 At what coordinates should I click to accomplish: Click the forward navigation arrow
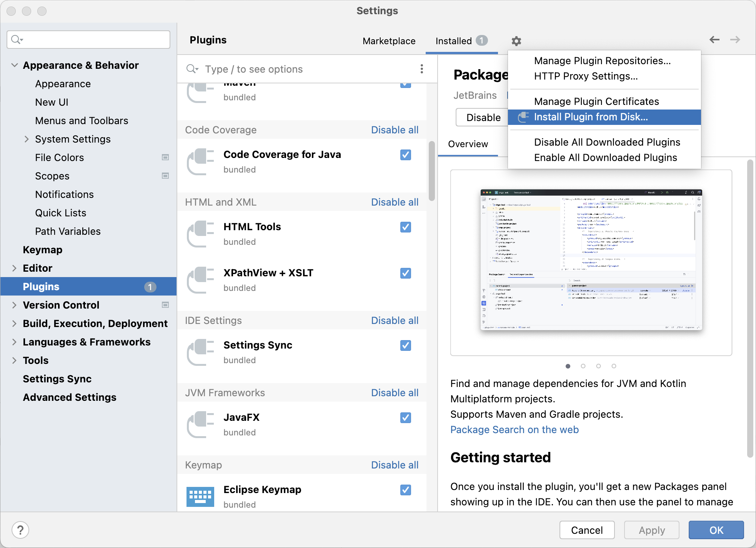[x=735, y=40]
